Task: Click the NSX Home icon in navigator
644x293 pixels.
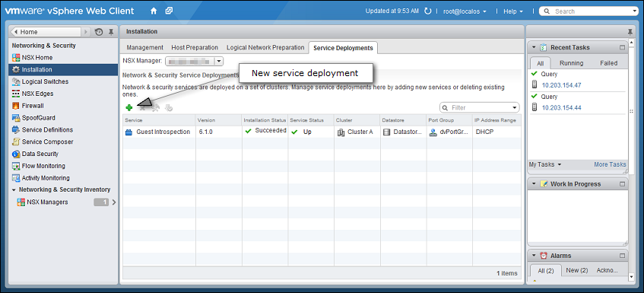Action: [16, 58]
